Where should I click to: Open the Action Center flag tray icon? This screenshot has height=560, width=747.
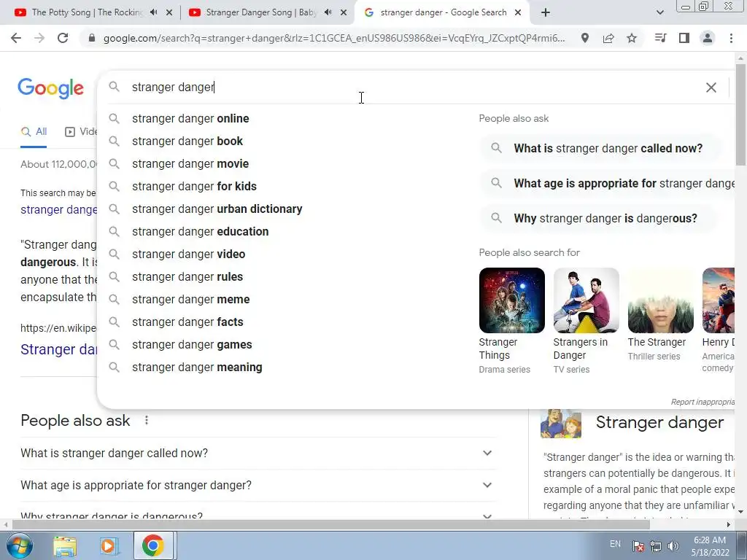pos(638,546)
